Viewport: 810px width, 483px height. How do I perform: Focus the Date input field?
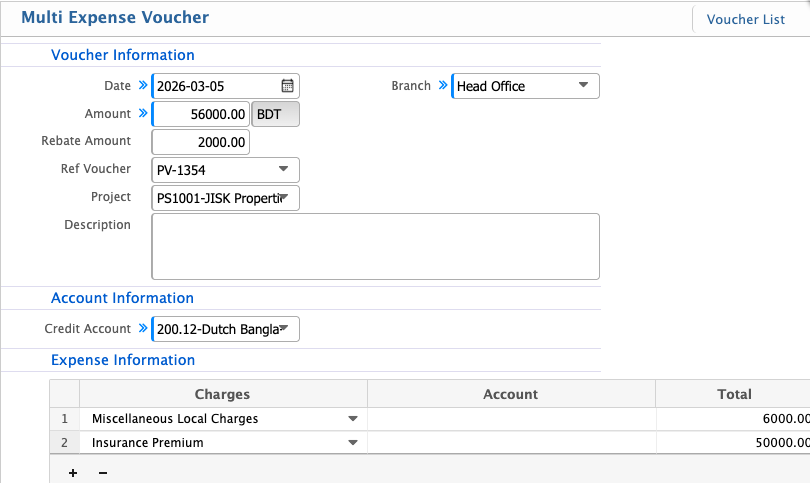[215, 86]
